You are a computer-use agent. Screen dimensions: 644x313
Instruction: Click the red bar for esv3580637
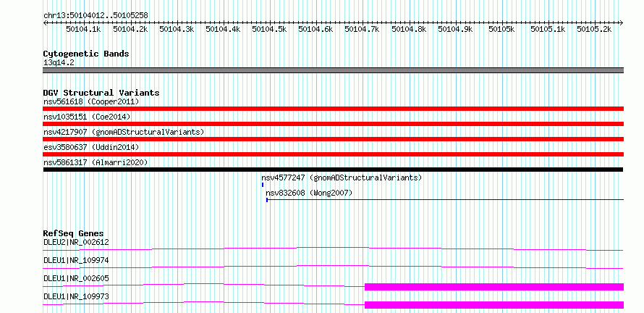[334, 154]
